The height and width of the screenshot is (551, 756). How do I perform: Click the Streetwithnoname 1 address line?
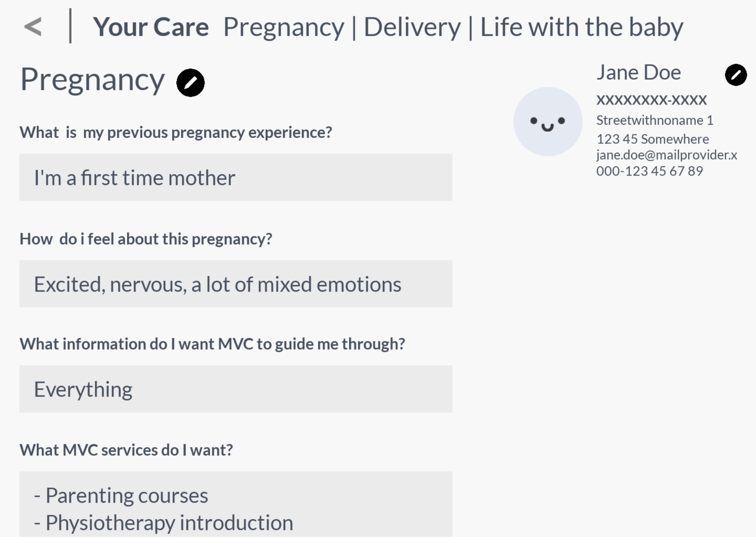(655, 120)
